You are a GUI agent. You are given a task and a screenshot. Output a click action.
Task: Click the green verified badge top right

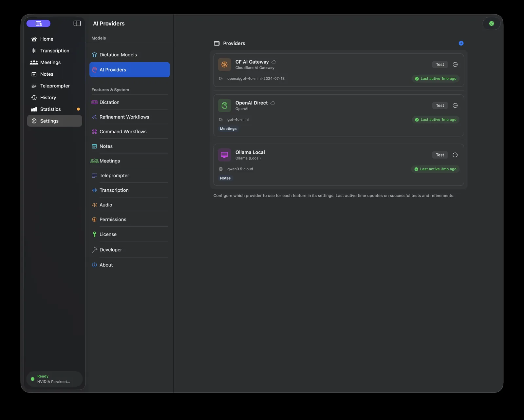[x=491, y=23]
